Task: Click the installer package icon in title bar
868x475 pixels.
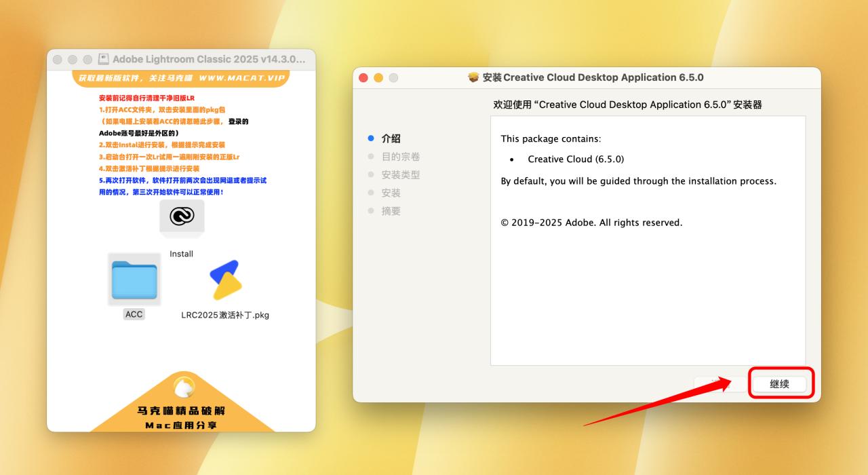Action: 473,77
